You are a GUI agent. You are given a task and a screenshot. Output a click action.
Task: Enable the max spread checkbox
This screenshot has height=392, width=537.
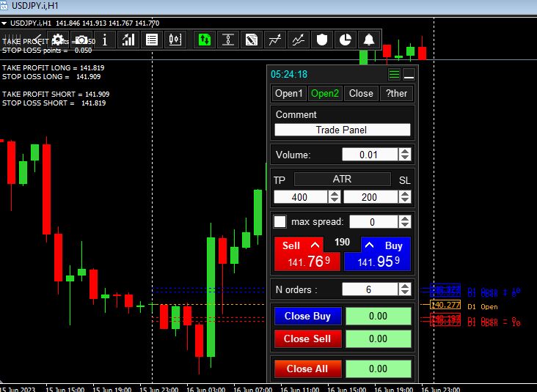point(280,221)
